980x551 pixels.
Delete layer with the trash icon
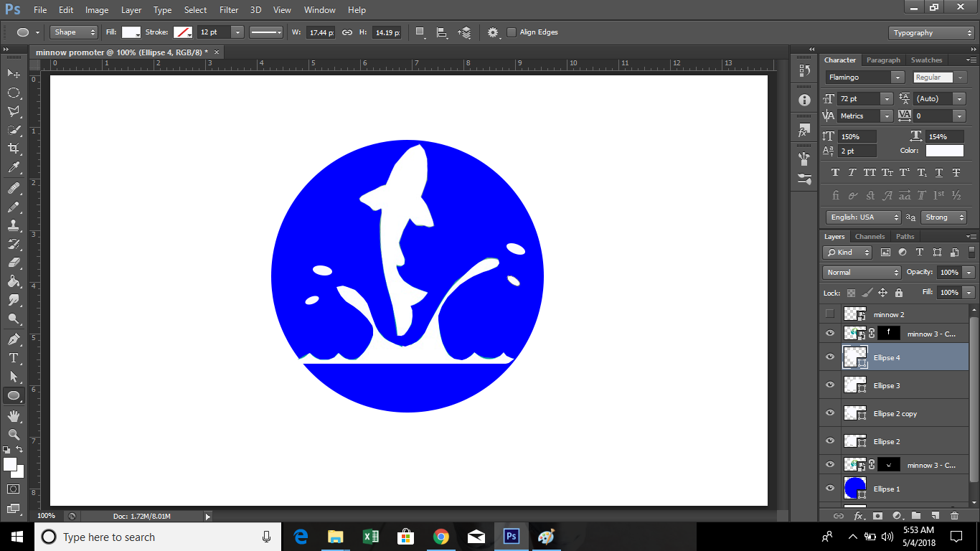click(x=954, y=516)
